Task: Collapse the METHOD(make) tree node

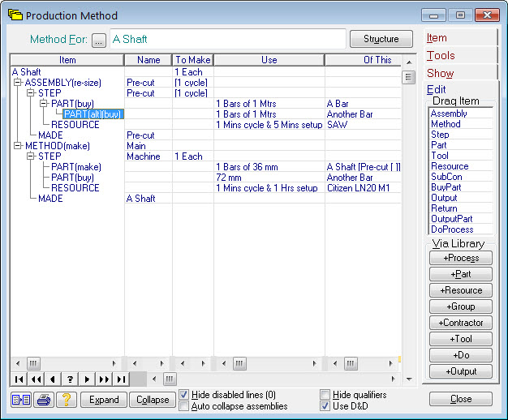Action: (18, 146)
